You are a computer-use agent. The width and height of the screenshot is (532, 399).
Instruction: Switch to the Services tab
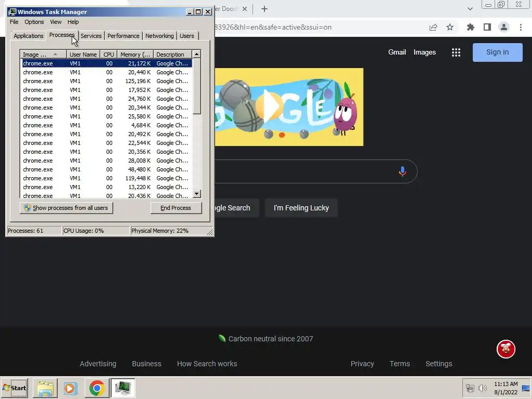pos(91,36)
